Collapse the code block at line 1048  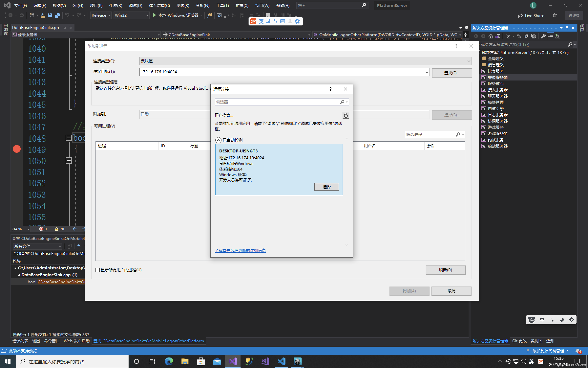pos(69,138)
